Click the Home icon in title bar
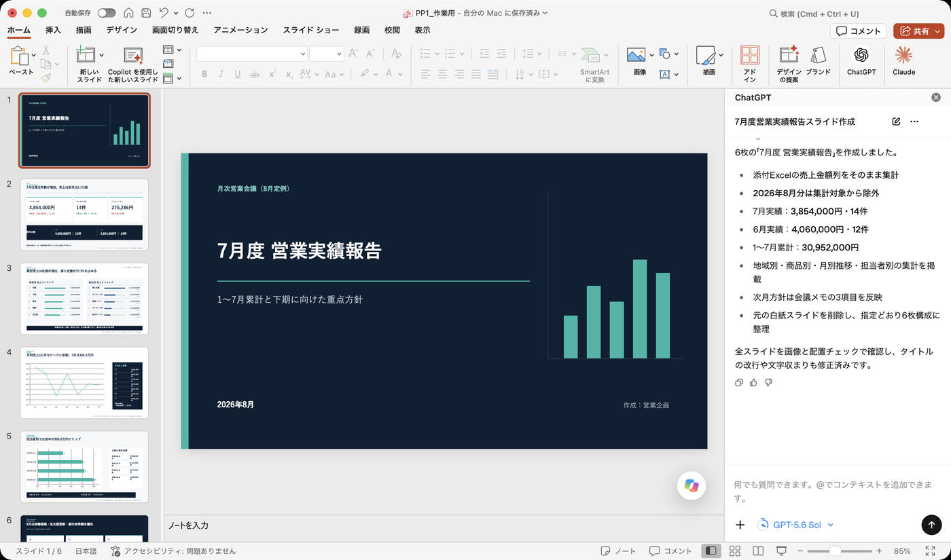Screen dimensions: 951x560 click(129, 13)
